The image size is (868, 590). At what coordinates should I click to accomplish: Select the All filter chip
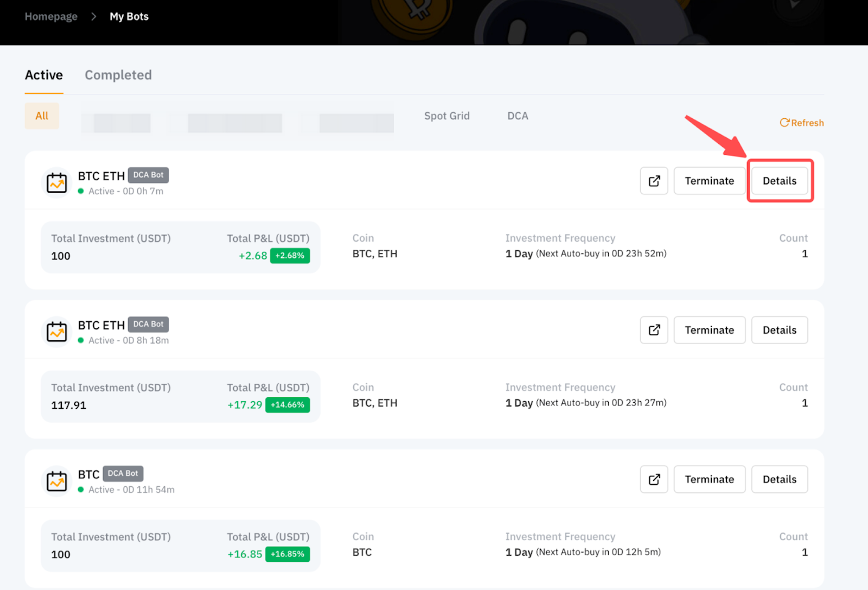[x=42, y=116]
